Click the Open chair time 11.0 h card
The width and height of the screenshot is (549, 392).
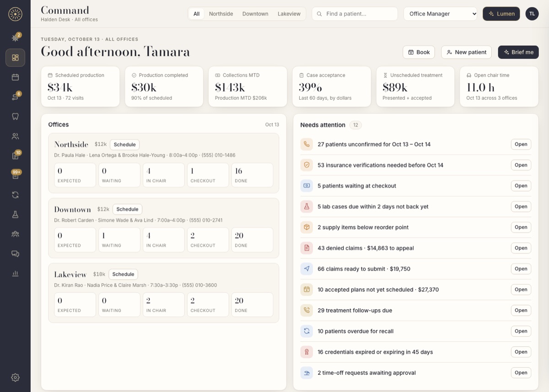[x=499, y=86]
